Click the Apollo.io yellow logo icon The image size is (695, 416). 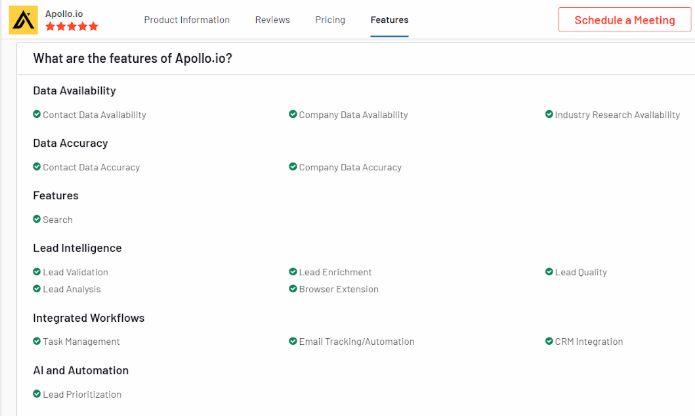pos(23,20)
